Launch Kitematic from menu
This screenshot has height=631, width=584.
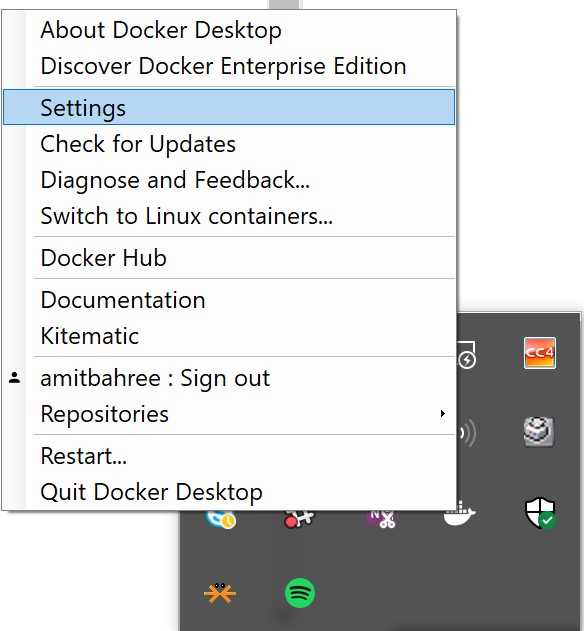229,336
